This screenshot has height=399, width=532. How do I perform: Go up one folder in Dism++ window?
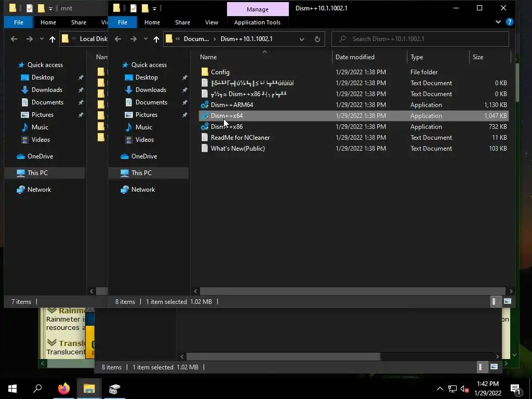point(156,39)
